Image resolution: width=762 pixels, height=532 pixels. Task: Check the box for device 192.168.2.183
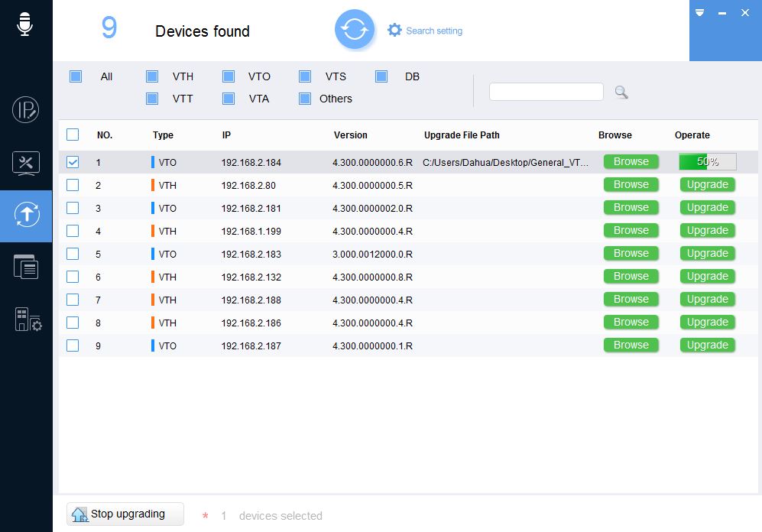click(73, 254)
